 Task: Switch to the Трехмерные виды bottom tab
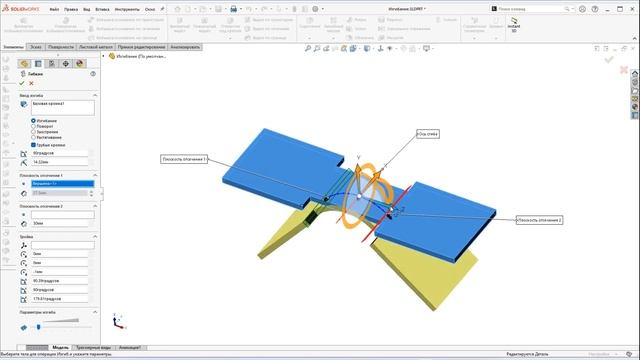93,348
